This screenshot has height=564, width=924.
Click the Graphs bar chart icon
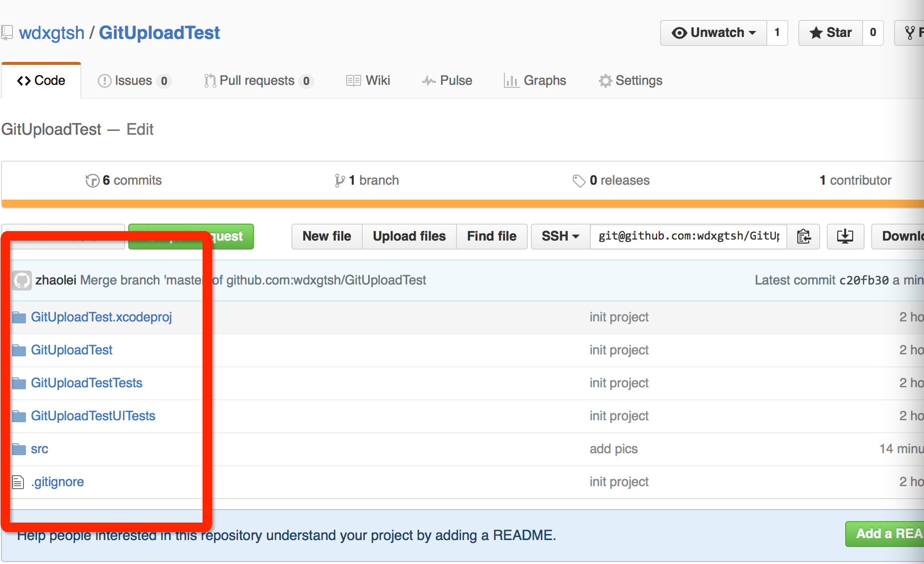click(511, 81)
